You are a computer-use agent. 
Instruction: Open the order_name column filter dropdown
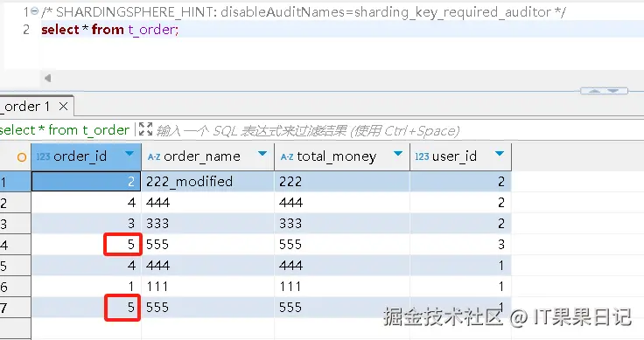[x=262, y=154]
